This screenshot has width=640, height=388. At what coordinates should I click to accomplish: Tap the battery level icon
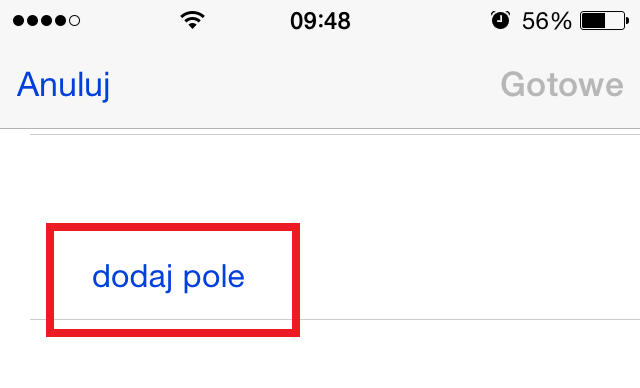604,20
